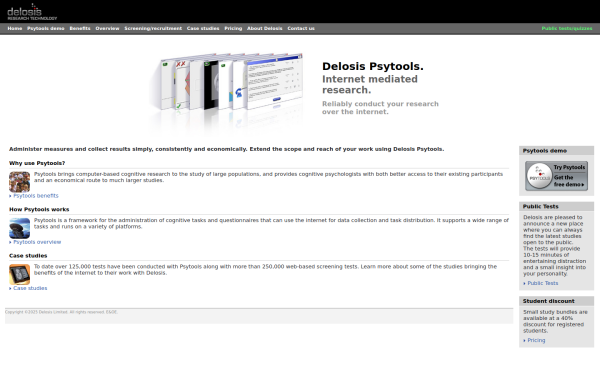Click the Case studies section heading
This screenshot has height=375, width=600.
(x=28, y=256)
